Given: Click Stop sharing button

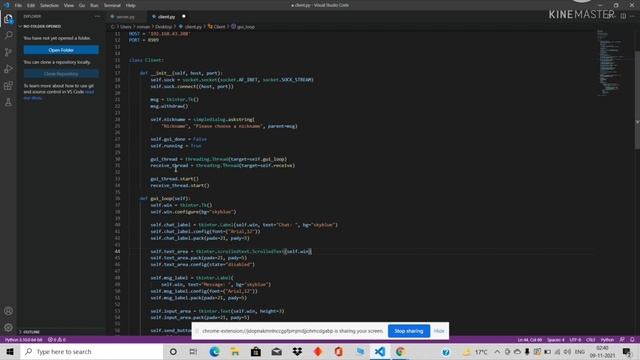Looking at the screenshot, I should click(x=409, y=331).
